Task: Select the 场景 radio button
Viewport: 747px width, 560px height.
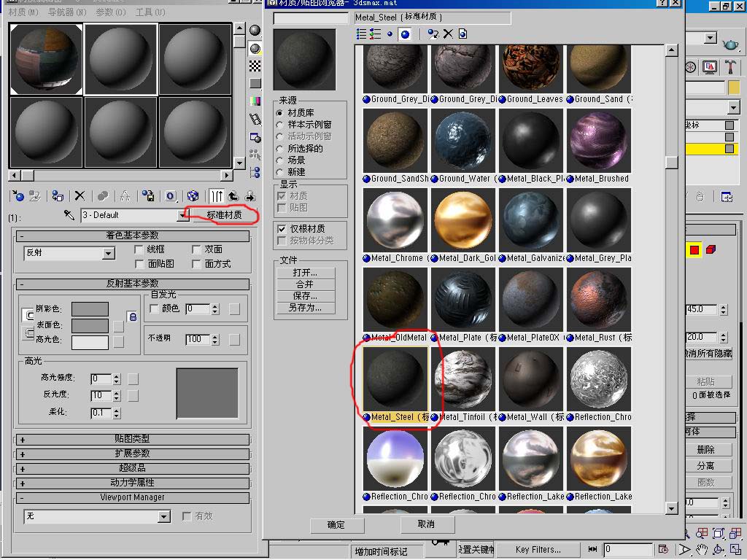Action: pos(279,160)
